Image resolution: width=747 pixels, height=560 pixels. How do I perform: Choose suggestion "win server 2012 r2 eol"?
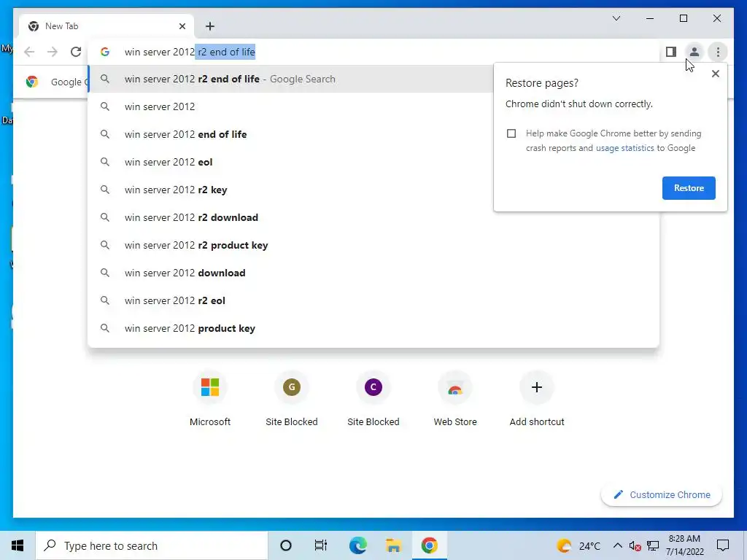(x=373, y=300)
